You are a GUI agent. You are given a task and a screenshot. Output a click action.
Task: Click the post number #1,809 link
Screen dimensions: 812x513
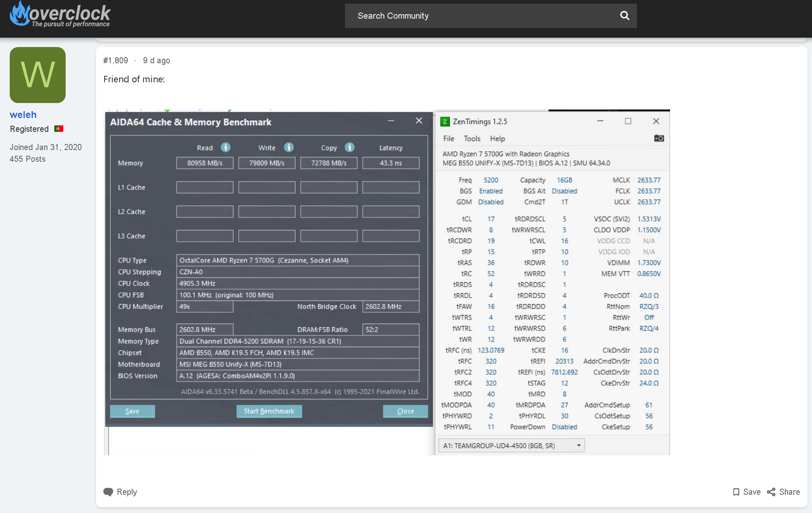coord(116,60)
